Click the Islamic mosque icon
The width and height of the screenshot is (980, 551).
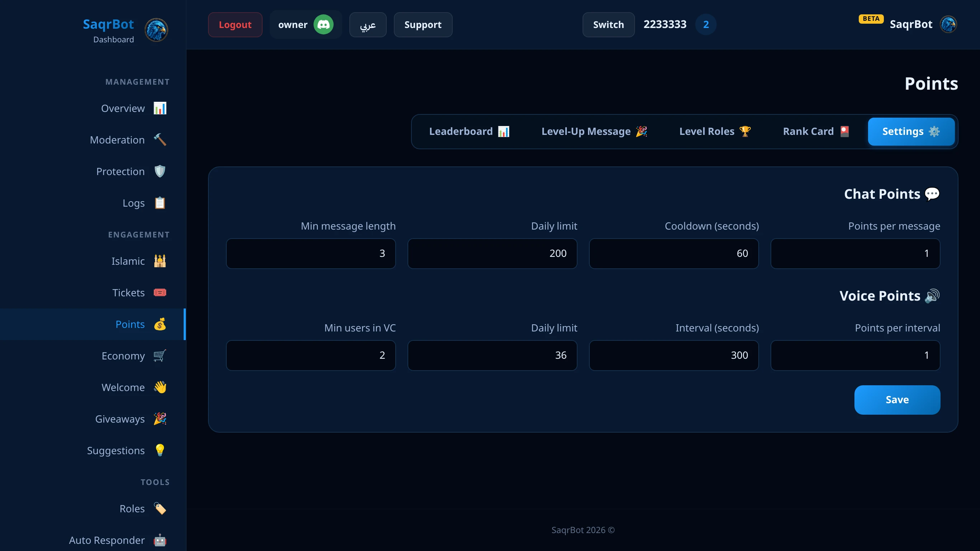point(160,261)
